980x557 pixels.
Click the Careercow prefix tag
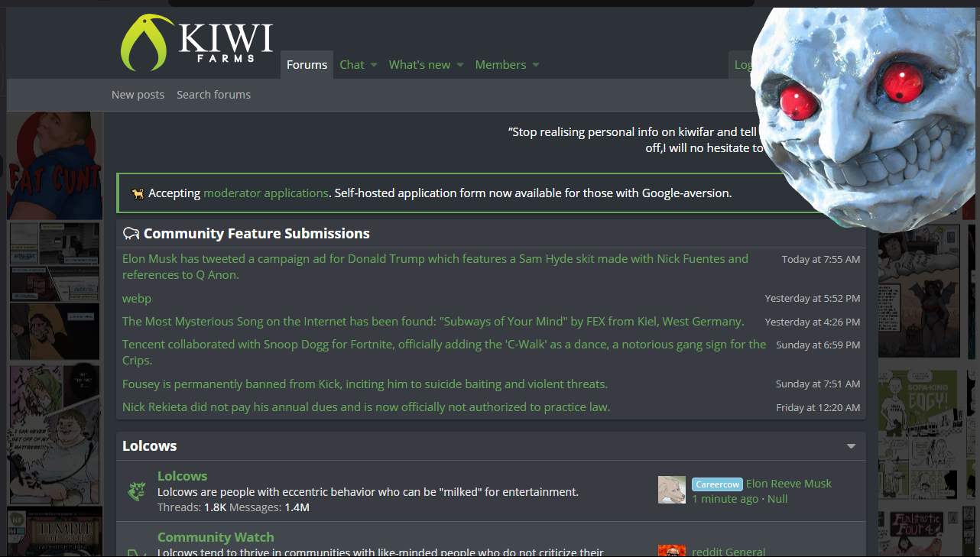point(717,484)
